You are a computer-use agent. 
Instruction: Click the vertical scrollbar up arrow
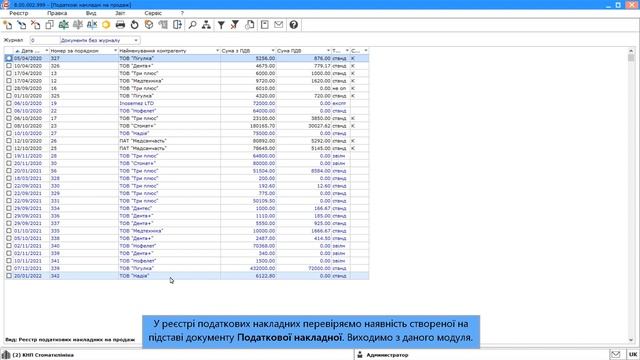(x=631, y=51)
